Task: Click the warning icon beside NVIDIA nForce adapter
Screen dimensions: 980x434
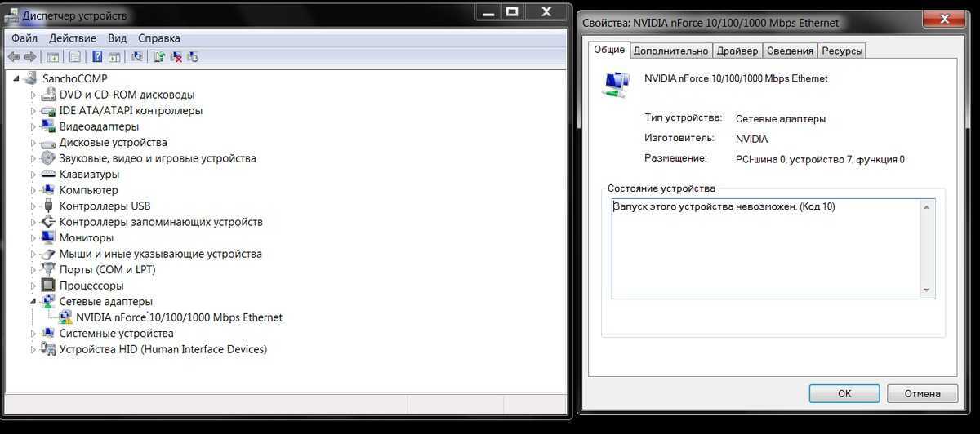Action: [65, 317]
